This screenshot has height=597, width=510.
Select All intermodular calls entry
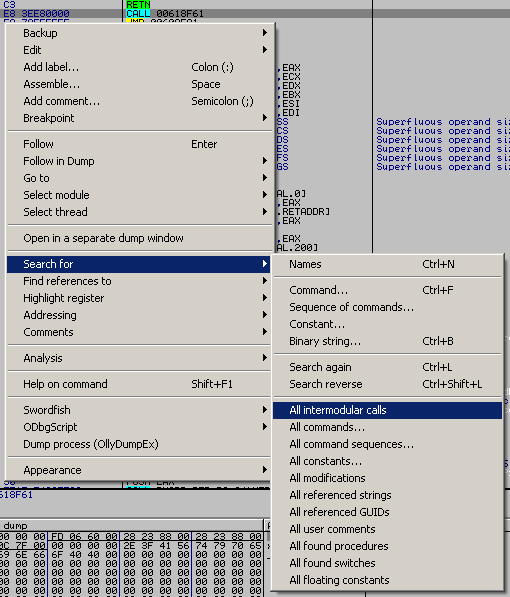tap(387, 410)
